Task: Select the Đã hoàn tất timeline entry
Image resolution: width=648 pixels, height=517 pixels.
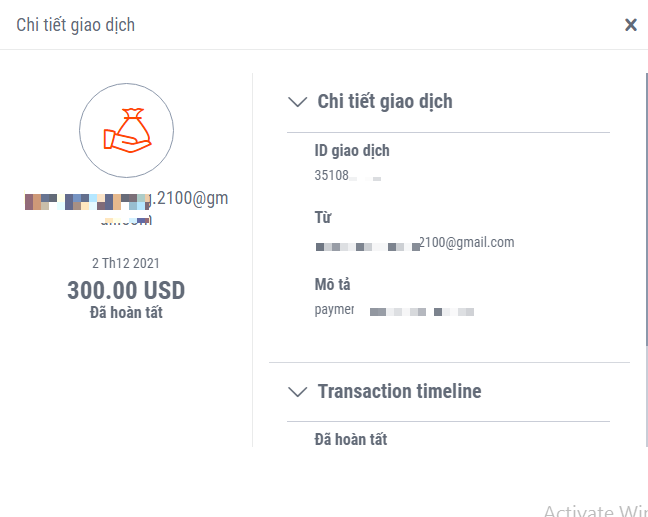Action: click(350, 439)
